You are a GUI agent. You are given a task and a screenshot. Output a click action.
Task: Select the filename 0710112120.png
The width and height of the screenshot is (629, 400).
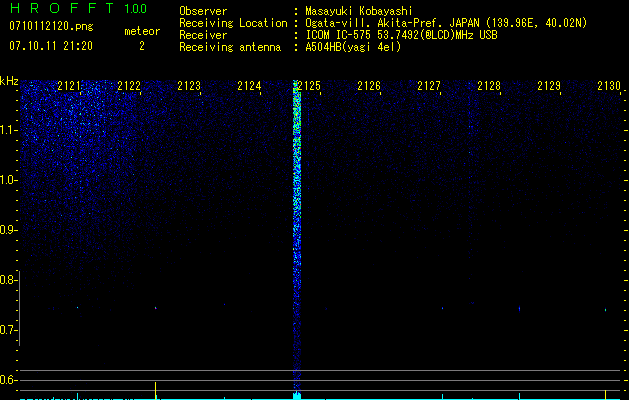pyautogui.click(x=51, y=26)
